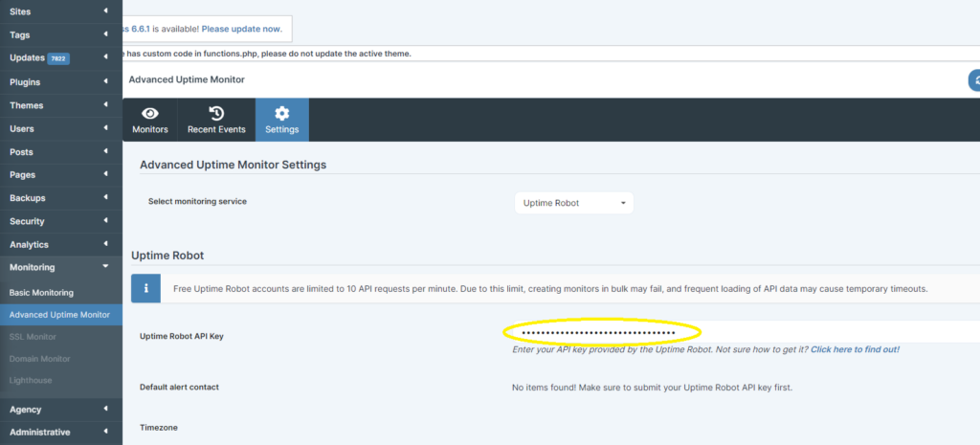Select the Settings gear icon tab
This screenshot has height=445, width=980.
(281, 113)
